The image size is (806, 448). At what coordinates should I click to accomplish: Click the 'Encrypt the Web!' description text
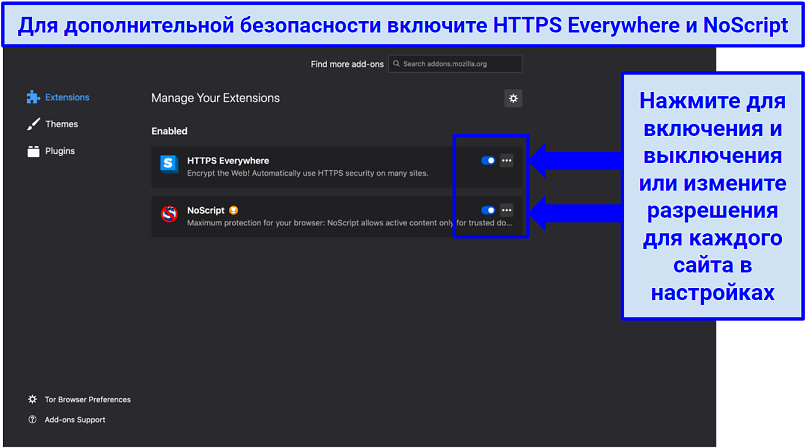(307, 173)
